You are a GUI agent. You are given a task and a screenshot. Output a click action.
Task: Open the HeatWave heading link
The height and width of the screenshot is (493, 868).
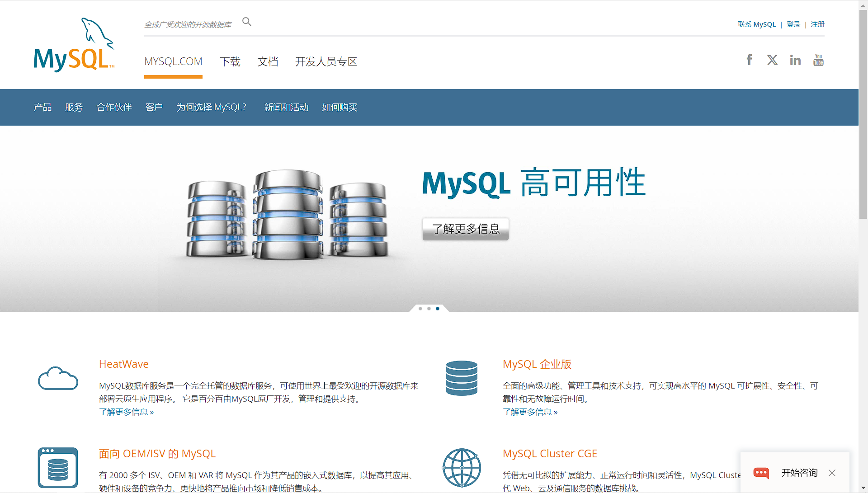124,364
